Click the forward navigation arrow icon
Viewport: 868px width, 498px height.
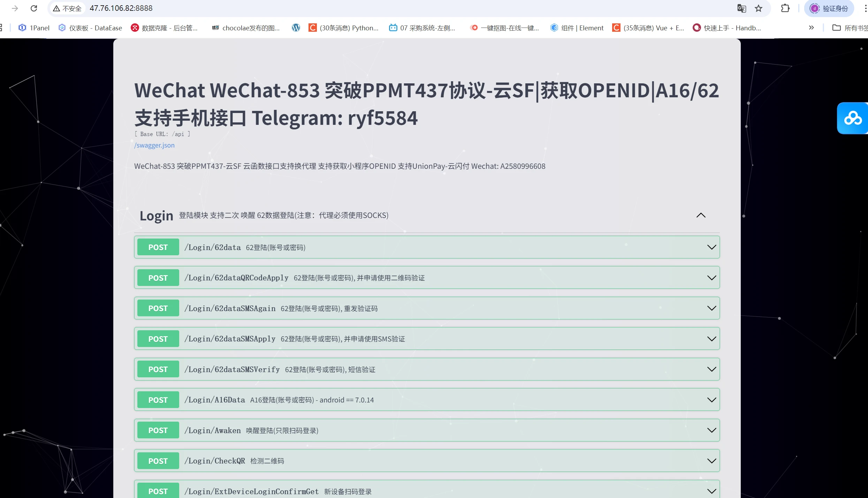pos(14,8)
